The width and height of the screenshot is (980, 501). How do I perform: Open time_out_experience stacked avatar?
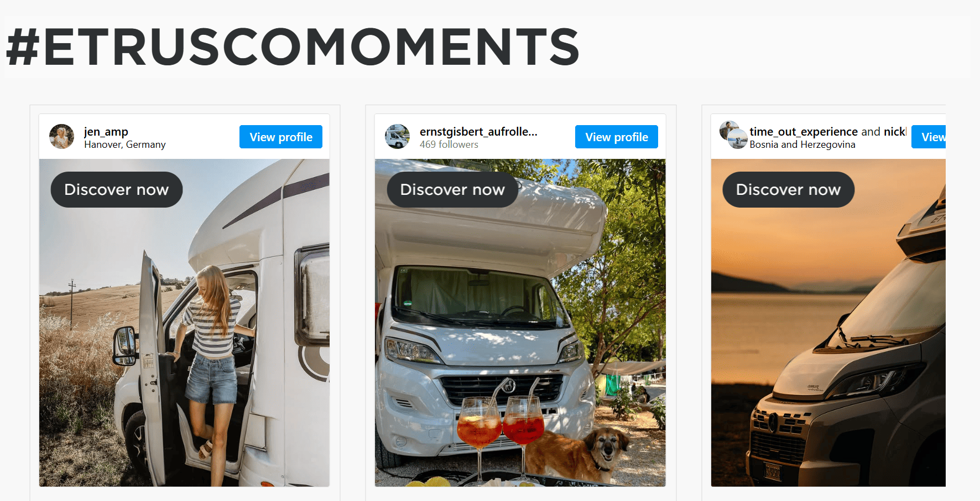coord(733,135)
